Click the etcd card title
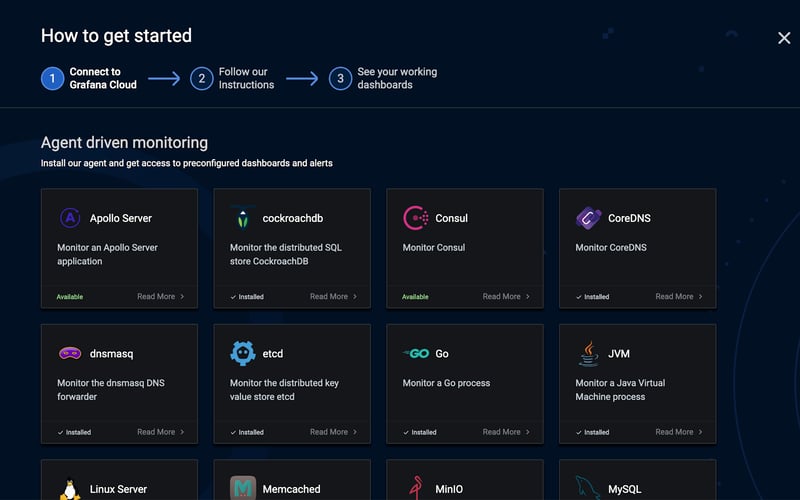This screenshot has height=500, width=800. tap(272, 354)
